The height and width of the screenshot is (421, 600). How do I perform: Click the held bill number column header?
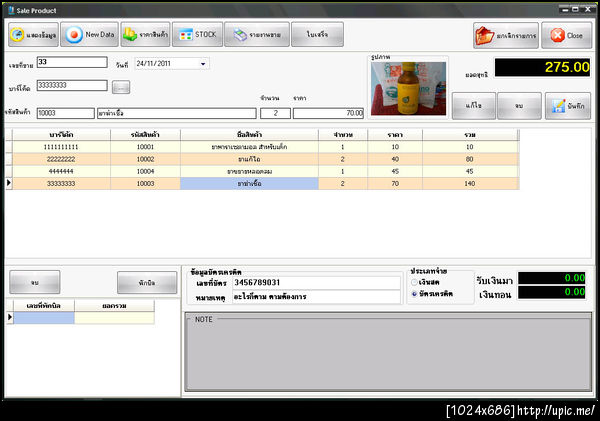point(44,306)
